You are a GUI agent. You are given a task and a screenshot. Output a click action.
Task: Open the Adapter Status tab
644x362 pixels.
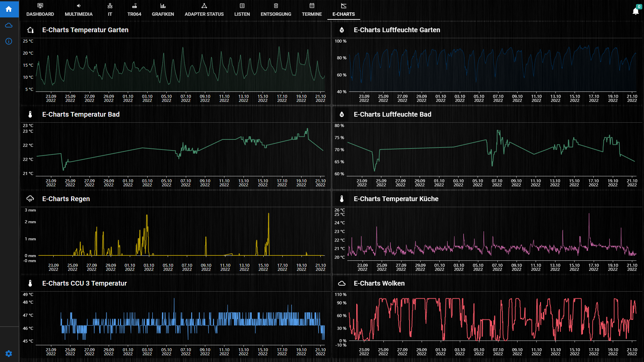tap(204, 10)
